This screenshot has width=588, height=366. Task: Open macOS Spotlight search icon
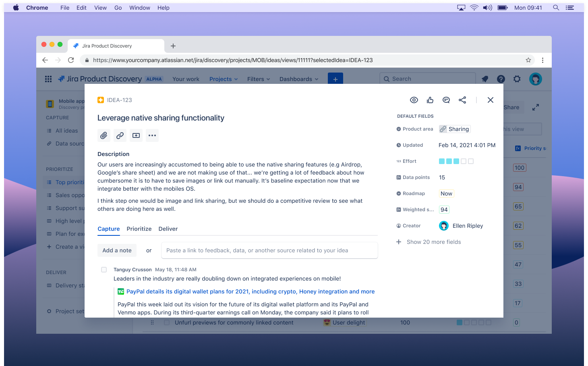tap(556, 8)
